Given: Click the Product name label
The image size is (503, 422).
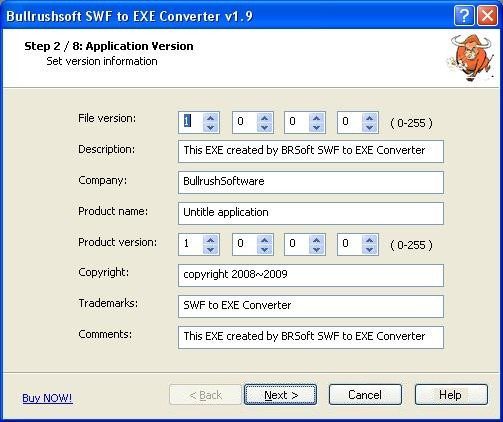Looking at the screenshot, I should (x=113, y=211).
